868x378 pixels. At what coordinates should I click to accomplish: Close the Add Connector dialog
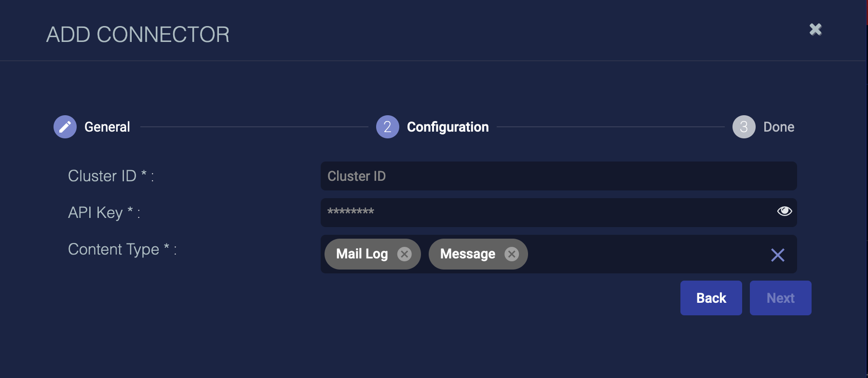tap(815, 29)
